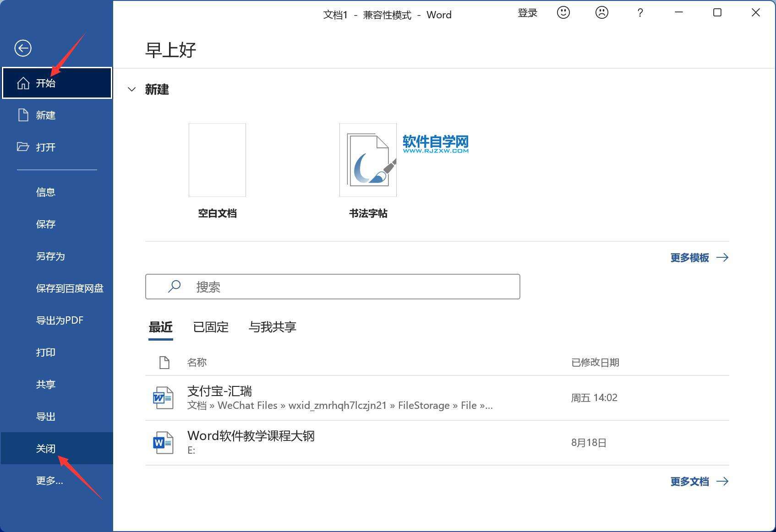Click inside the 搜索 input field

tap(333, 287)
